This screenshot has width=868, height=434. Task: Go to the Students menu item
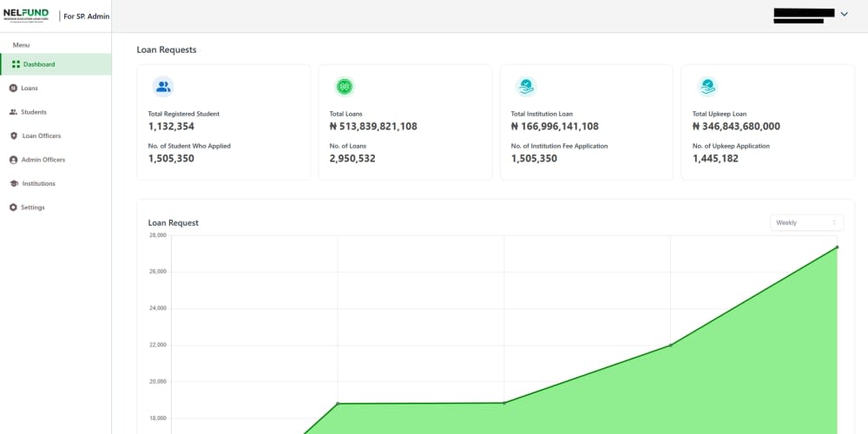tap(56, 112)
